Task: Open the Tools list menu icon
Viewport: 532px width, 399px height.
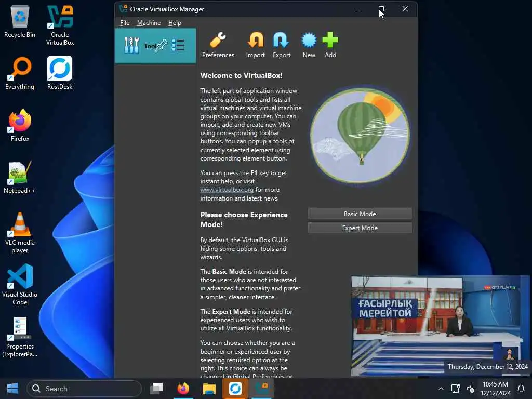Action: click(178, 45)
